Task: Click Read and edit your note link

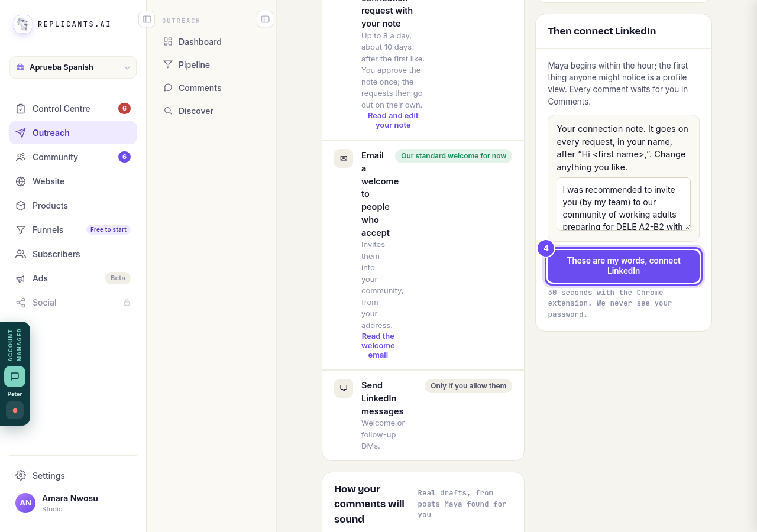Action: (x=393, y=120)
